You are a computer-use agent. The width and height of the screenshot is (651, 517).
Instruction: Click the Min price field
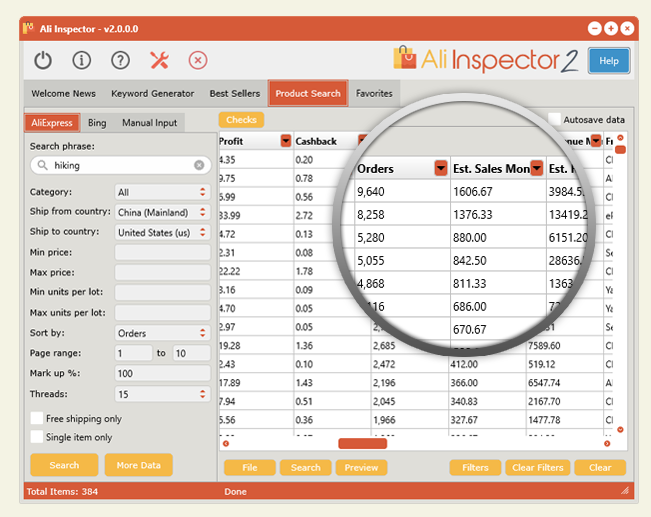pyautogui.click(x=162, y=252)
